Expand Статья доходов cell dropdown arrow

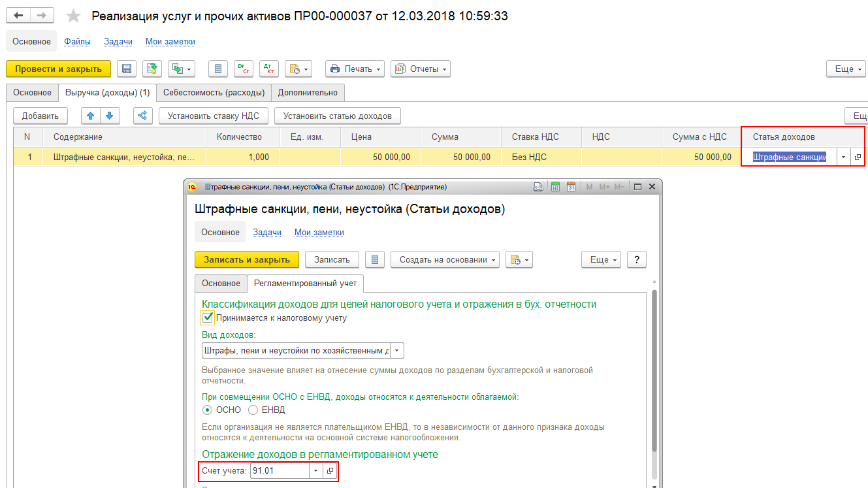(843, 157)
